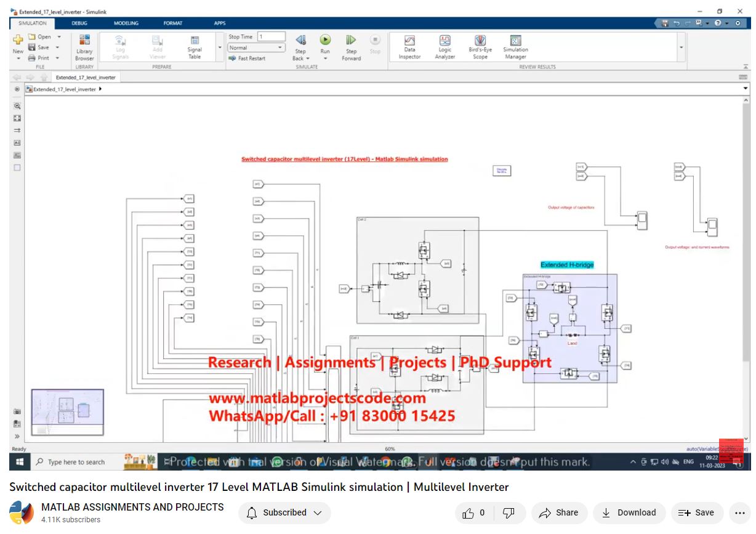The width and height of the screenshot is (756, 534).
Task: Expand the Review Results gallery arrow
Action: (x=681, y=47)
